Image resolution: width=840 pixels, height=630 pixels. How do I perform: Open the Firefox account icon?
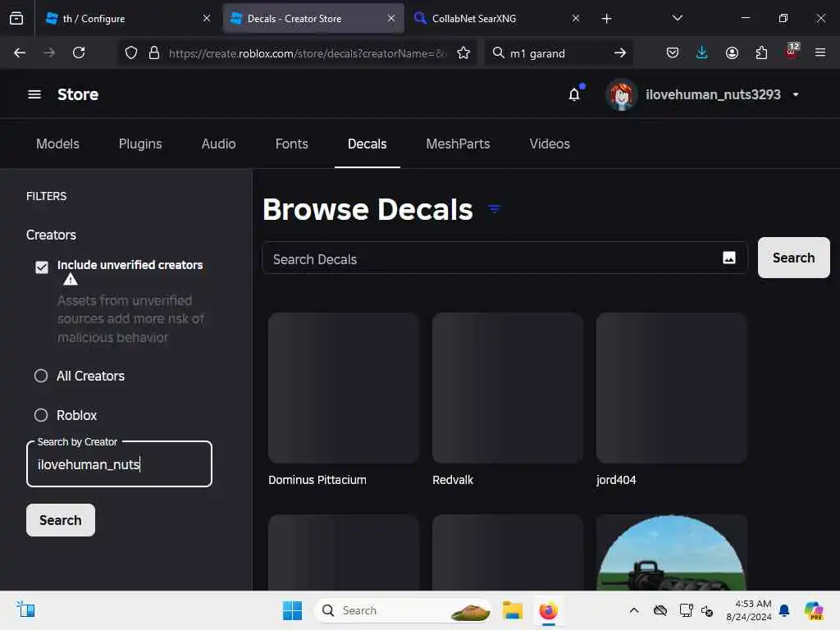tap(732, 52)
